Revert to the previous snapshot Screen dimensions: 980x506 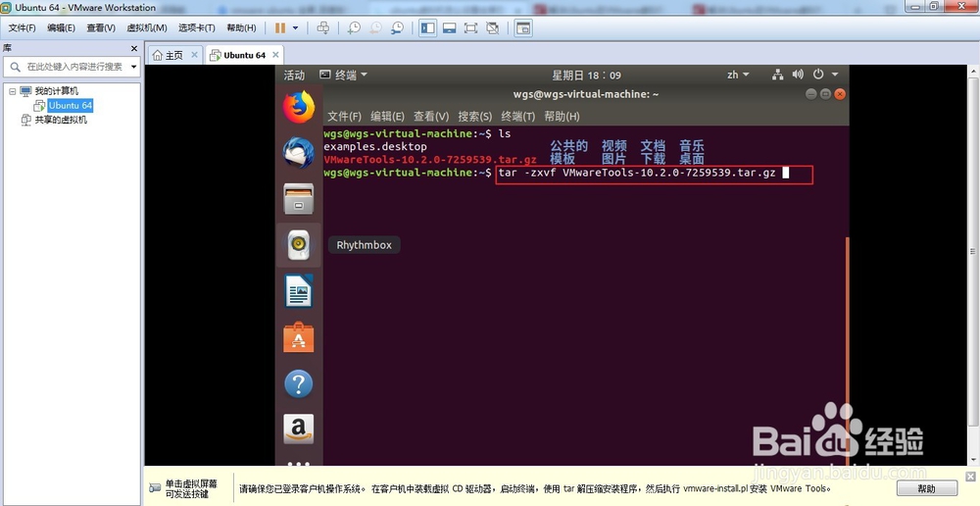point(375,28)
